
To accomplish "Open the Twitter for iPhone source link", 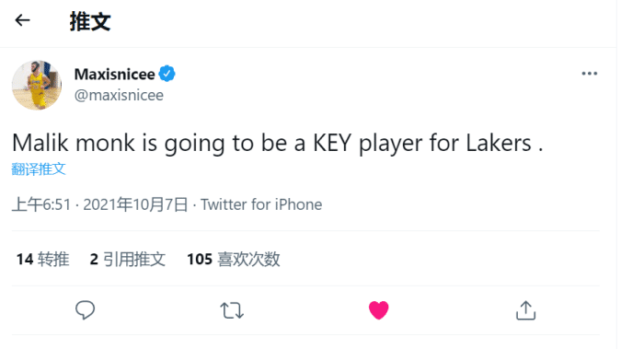I will coord(261,204).
